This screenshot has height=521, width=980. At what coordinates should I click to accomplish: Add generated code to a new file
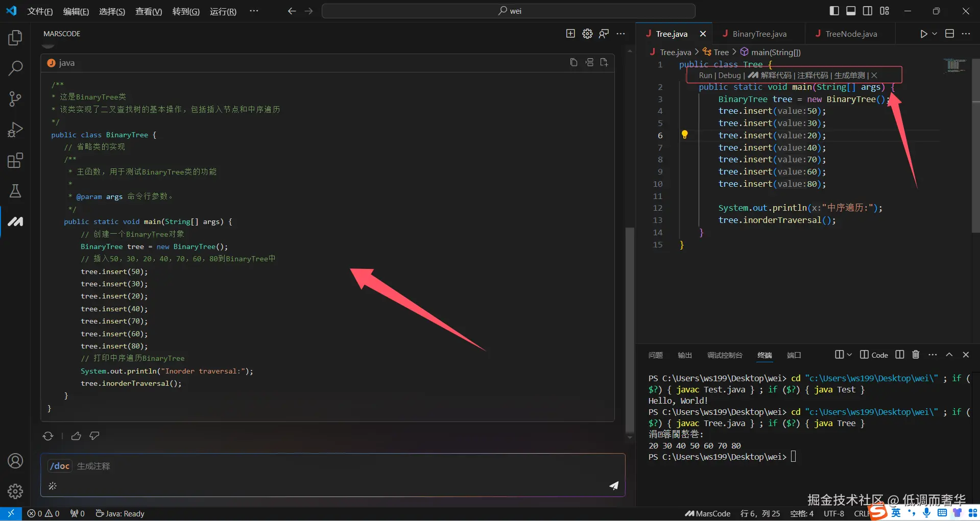[604, 62]
